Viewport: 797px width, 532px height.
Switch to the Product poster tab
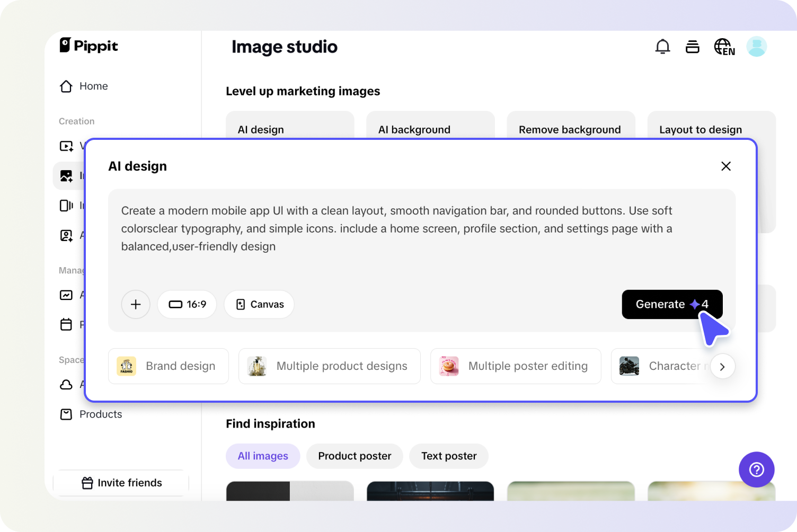354,456
